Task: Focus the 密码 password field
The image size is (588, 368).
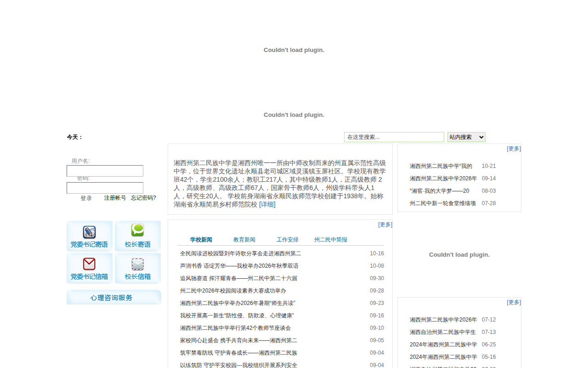Action: 105,188
